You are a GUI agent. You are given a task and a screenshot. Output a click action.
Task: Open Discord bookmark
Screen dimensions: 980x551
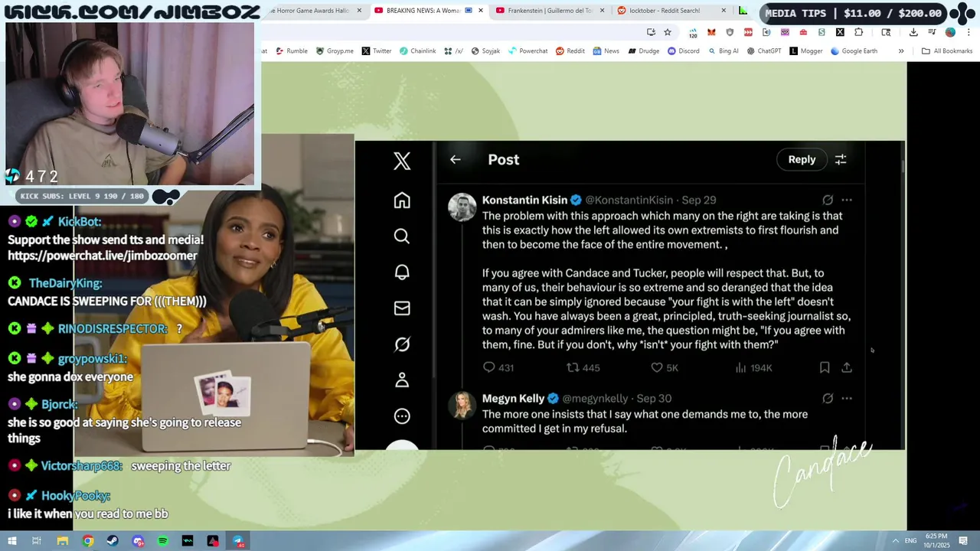[x=683, y=51]
